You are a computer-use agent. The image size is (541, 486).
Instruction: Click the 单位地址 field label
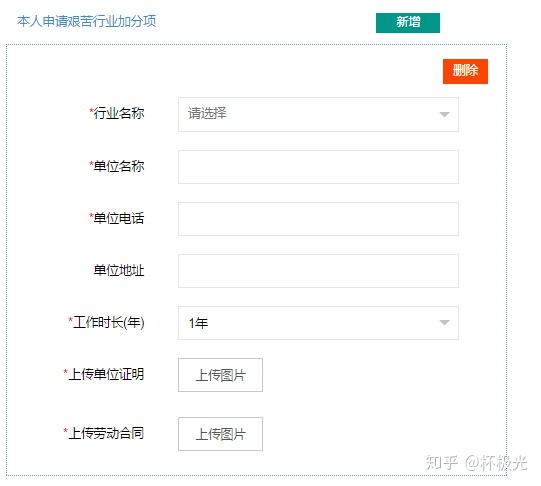(119, 270)
